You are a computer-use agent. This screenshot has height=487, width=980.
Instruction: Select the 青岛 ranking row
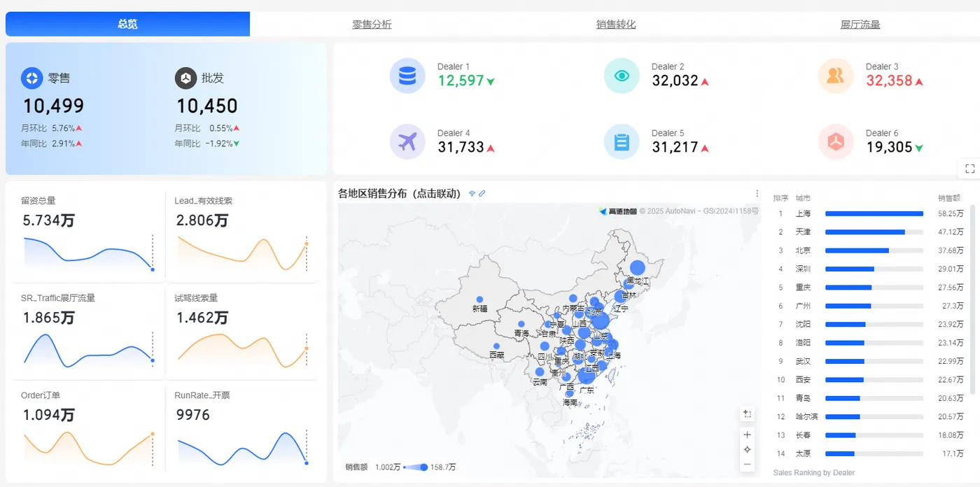pos(869,398)
